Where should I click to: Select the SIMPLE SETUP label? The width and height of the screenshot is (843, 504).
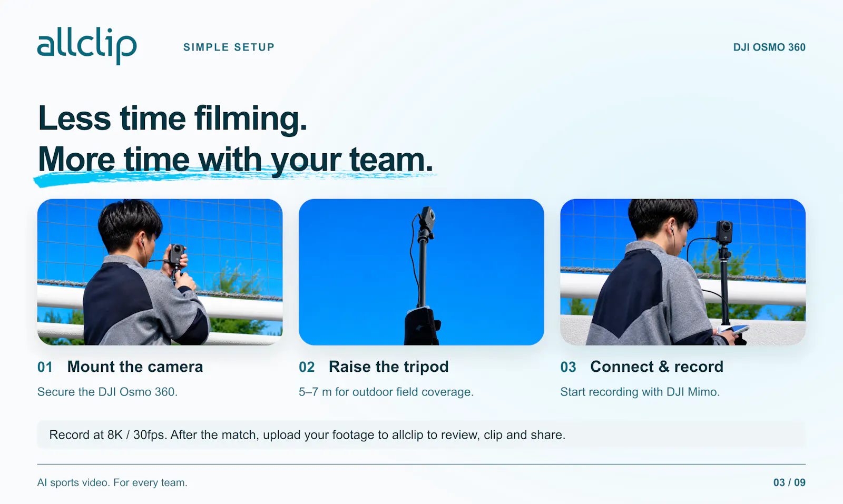point(229,47)
